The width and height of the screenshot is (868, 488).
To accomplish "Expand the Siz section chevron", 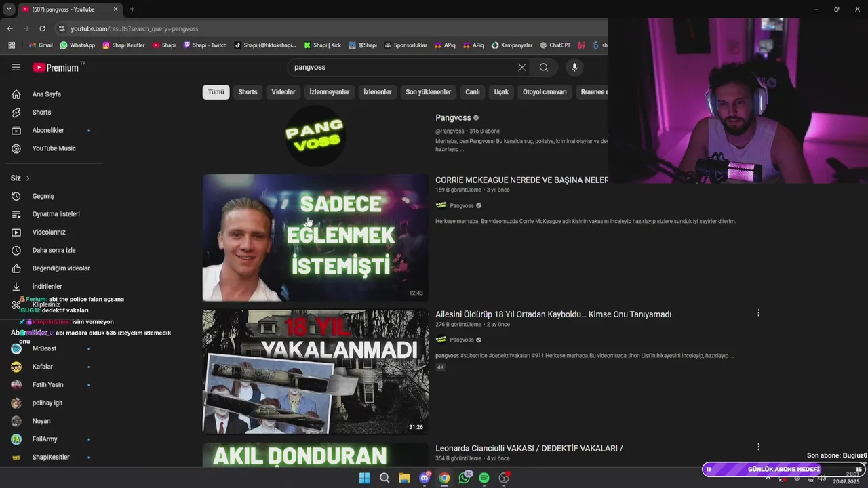I will (28, 178).
